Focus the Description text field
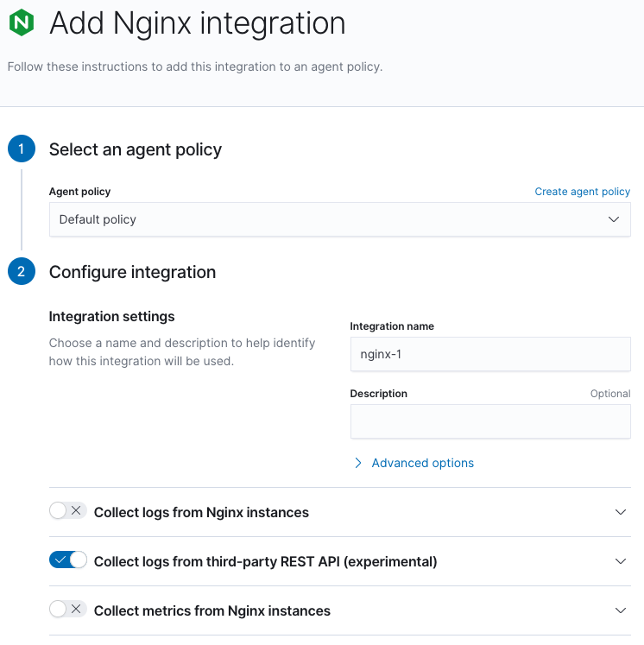This screenshot has height=645, width=644. (489, 421)
